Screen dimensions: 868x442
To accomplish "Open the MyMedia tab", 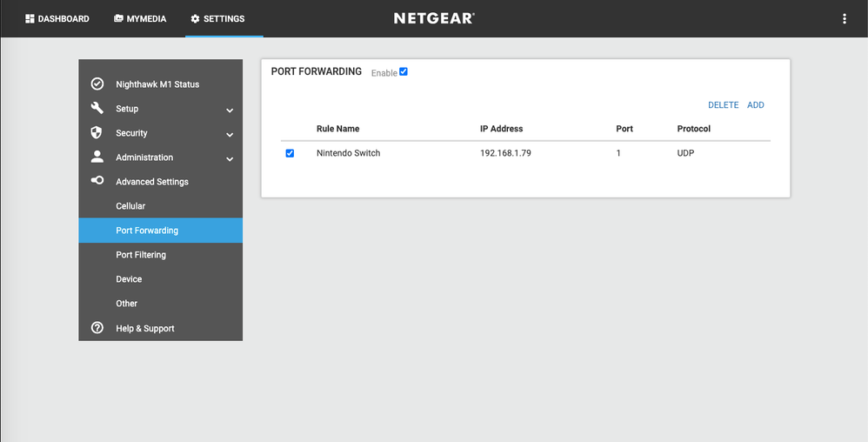I will tap(139, 18).
